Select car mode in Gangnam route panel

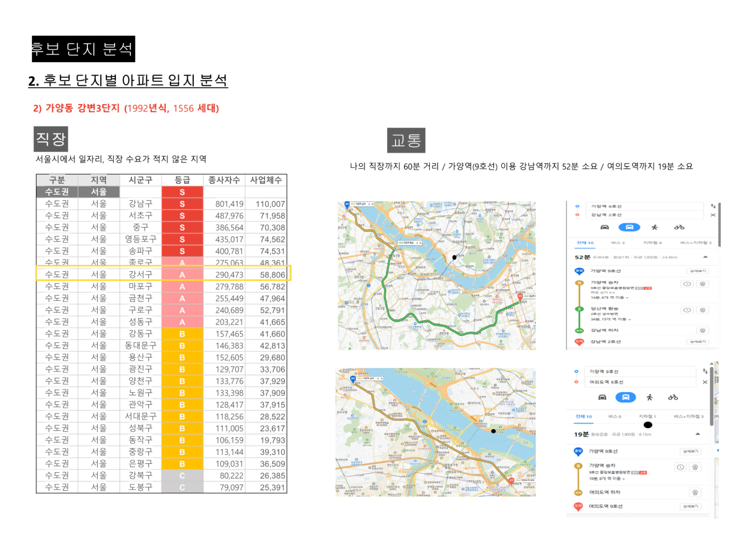tap(605, 227)
